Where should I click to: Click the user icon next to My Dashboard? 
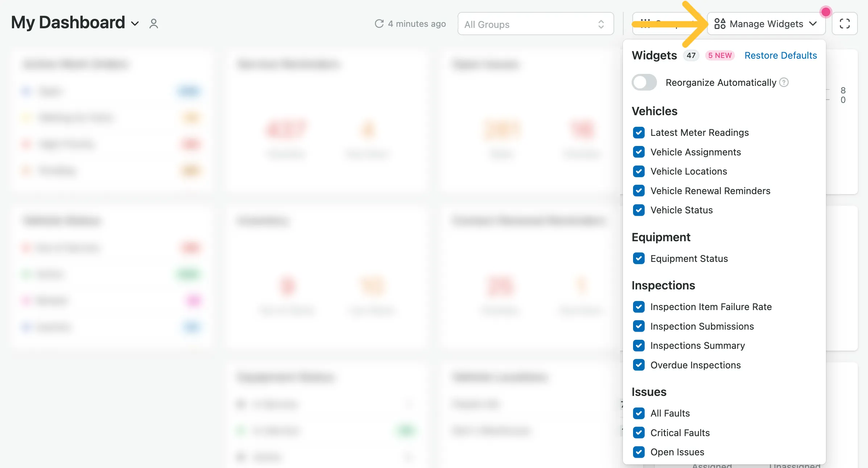pos(153,23)
